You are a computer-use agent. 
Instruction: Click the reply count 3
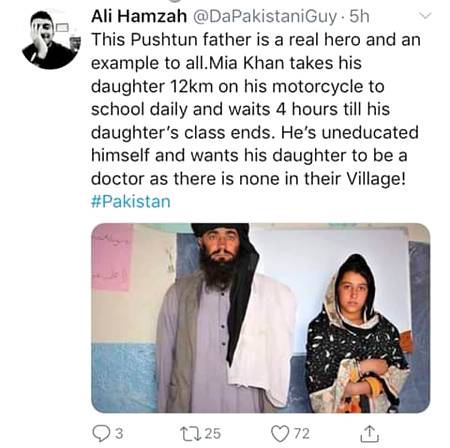119,434
